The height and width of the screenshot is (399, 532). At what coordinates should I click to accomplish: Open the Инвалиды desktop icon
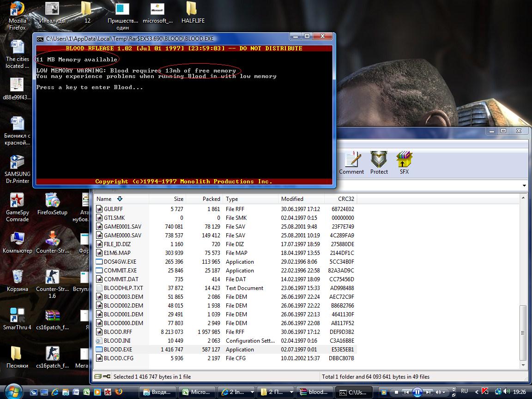point(52,12)
